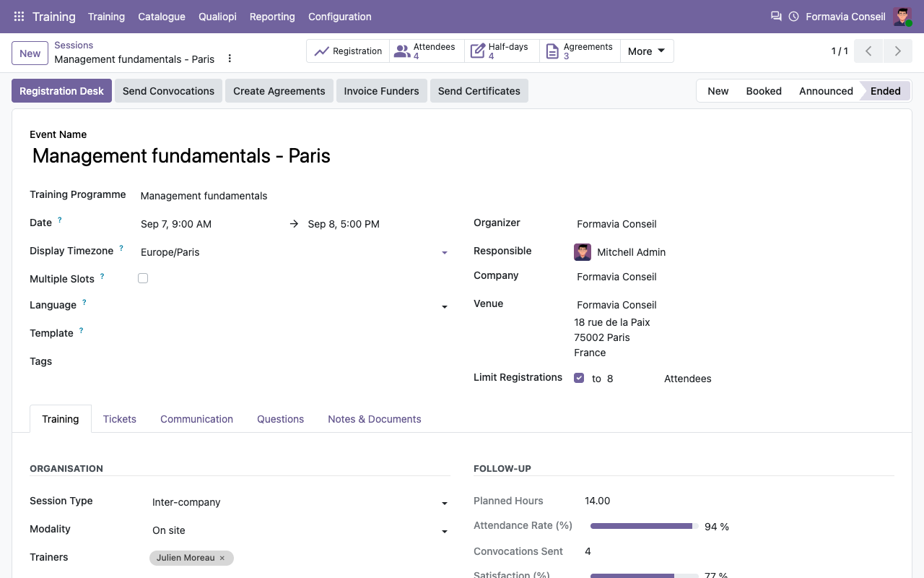The width and height of the screenshot is (924, 578).
Task: Click the Multiple Slots help question mark
Action: pos(103,276)
